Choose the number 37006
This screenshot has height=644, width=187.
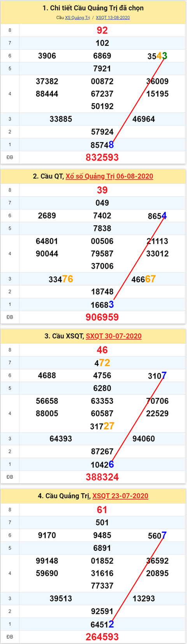pos(102,266)
